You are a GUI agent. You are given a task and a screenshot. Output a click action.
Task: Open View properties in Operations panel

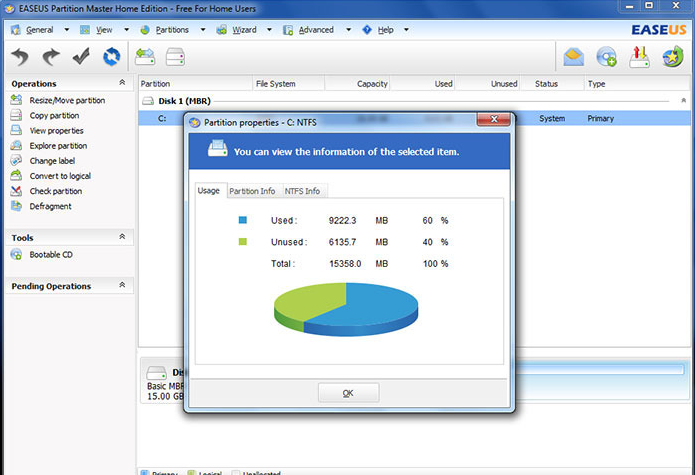pos(56,131)
